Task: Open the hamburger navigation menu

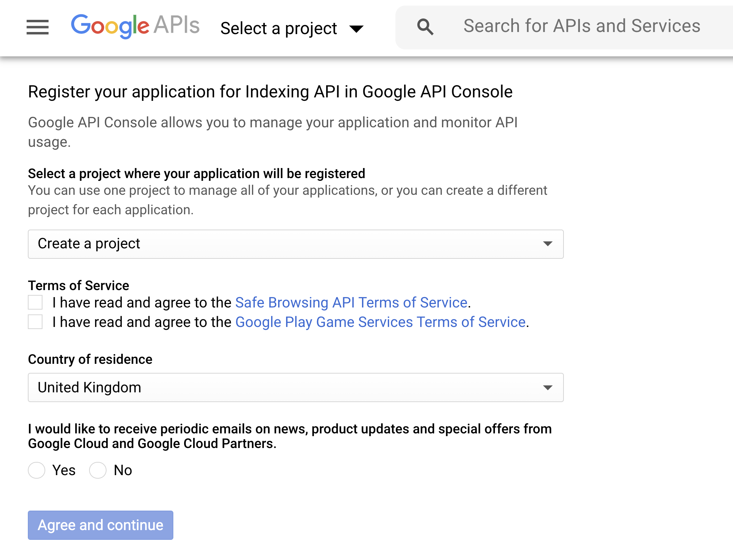Action: (x=38, y=27)
